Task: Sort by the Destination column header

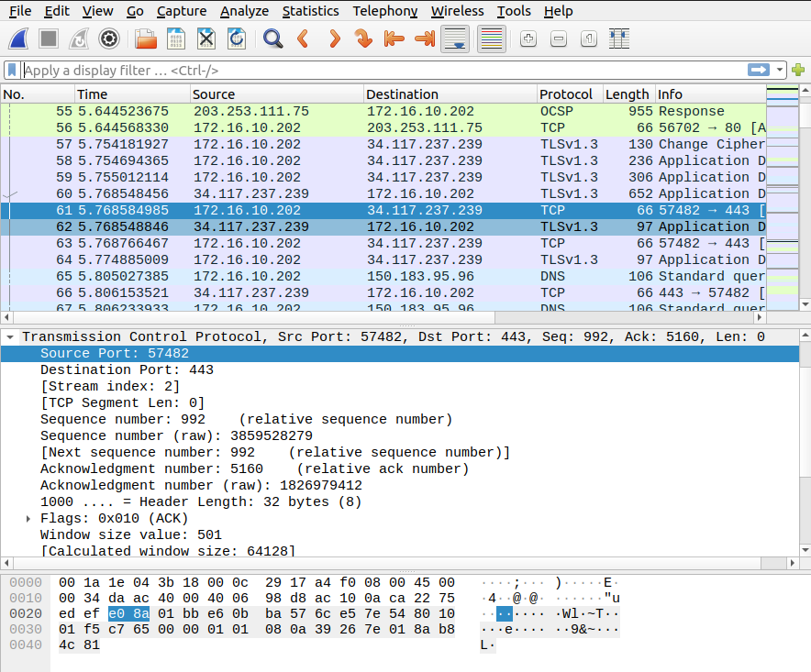Action: point(450,94)
